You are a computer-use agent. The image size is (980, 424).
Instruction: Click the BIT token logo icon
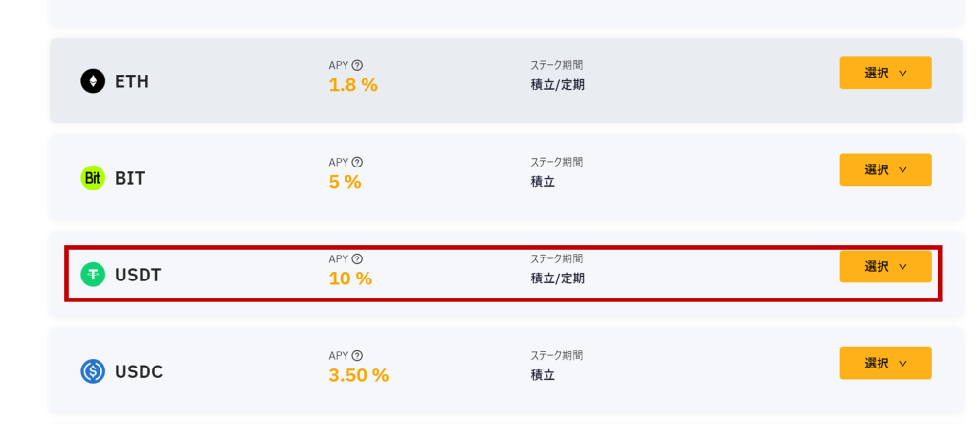pos(93,178)
